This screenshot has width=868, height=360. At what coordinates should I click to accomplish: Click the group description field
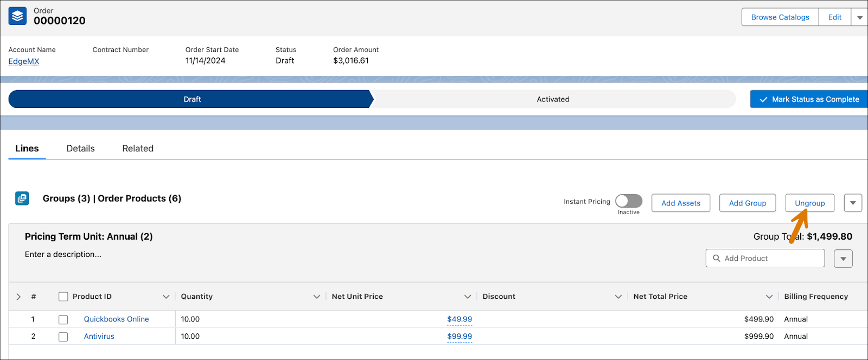63,254
